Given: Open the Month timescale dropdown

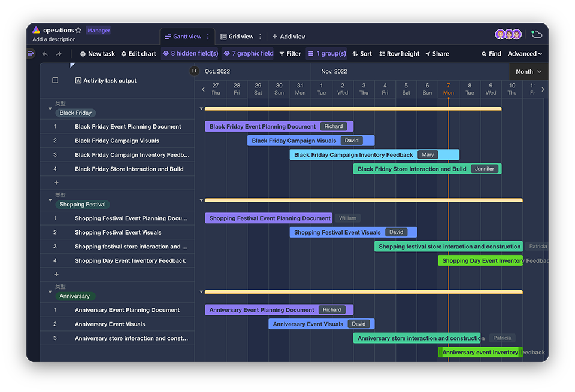Looking at the screenshot, I should click(x=528, y=72).
